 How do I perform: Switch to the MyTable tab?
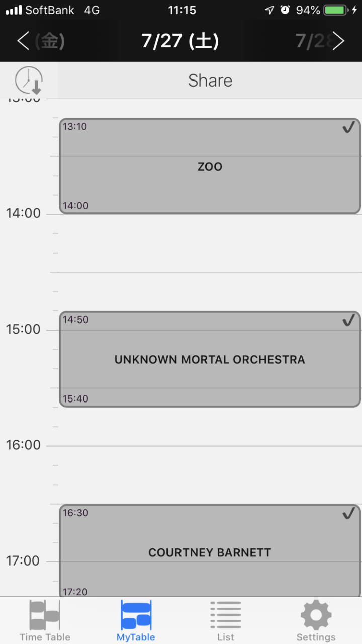136,621
